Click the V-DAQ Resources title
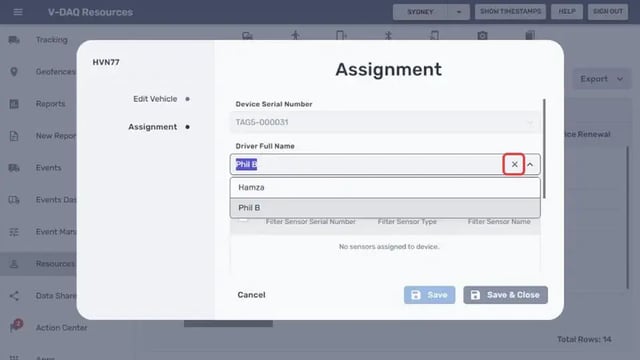Image resolution: width=640 pixels, height=360 pixels. (90, 12)
